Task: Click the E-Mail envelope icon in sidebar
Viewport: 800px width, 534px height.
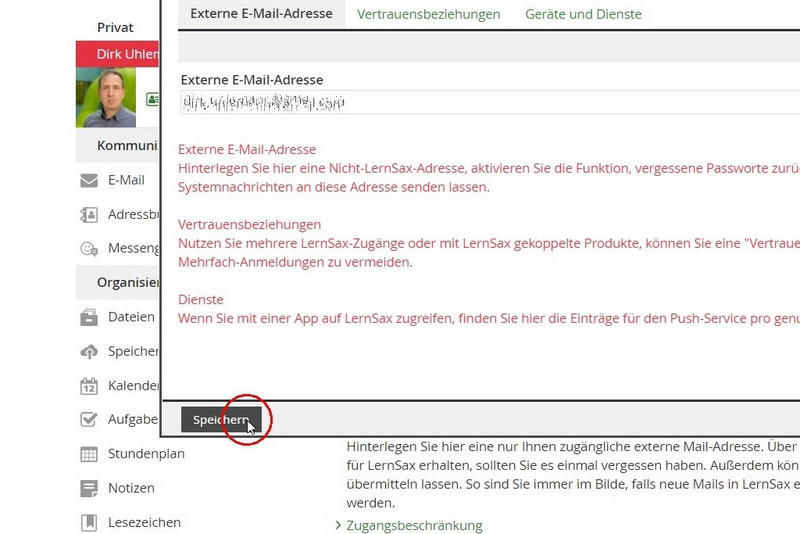Action: pyautogui.click(x=89, y=181)
